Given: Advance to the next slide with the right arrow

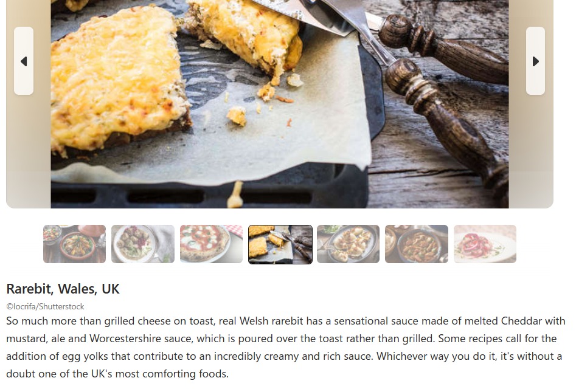Looking at the screenshot, I should pos(536,61).
